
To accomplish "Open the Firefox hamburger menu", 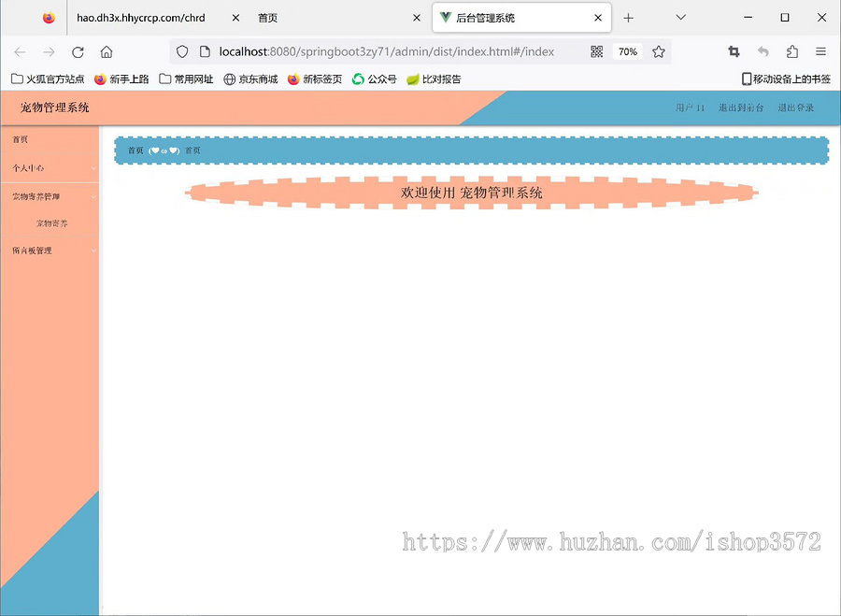I will 820,51.
